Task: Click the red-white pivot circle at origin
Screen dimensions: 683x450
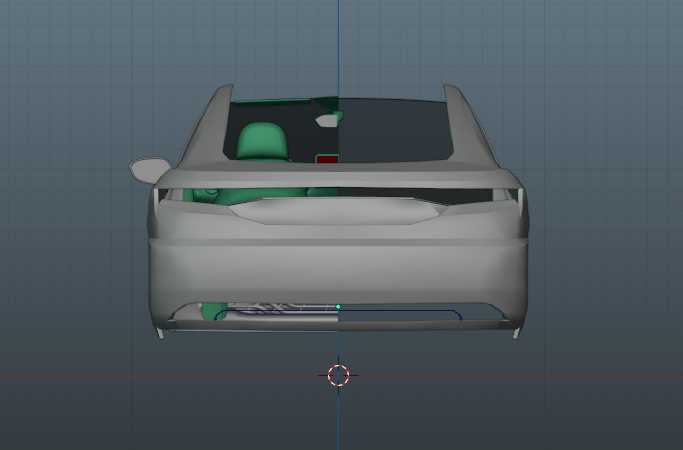Action: (338, 375)
